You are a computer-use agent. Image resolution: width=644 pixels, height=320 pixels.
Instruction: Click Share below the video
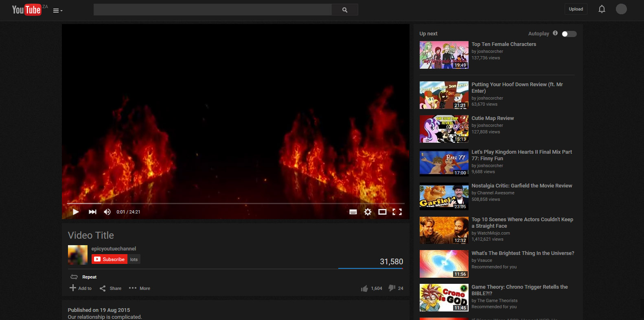[x=111, y=288]
